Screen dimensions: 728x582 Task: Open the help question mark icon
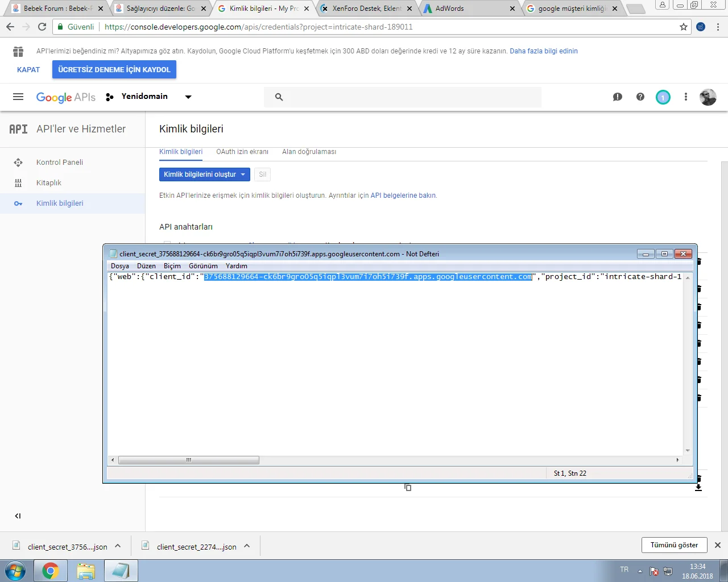(x=640, y=97)
